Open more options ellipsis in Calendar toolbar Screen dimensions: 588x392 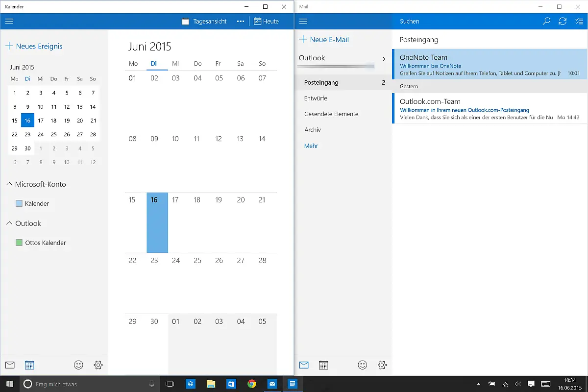pyautogui.click(x=240, y=21)
